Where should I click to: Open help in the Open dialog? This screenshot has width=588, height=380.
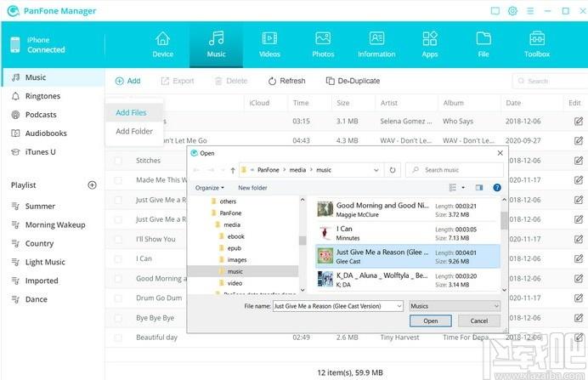click(497, 188)
